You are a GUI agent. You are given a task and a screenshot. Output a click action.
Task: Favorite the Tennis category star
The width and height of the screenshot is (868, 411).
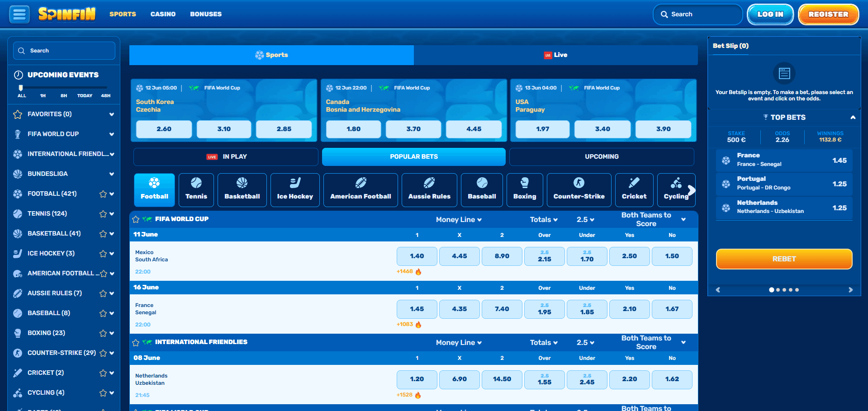[x=103, y=214]
